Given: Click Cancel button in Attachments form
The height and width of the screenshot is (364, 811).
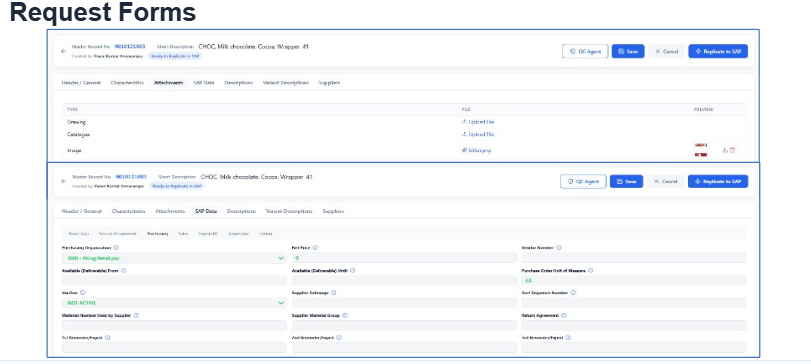Looking at the screenshot, I should coord(666,51).
